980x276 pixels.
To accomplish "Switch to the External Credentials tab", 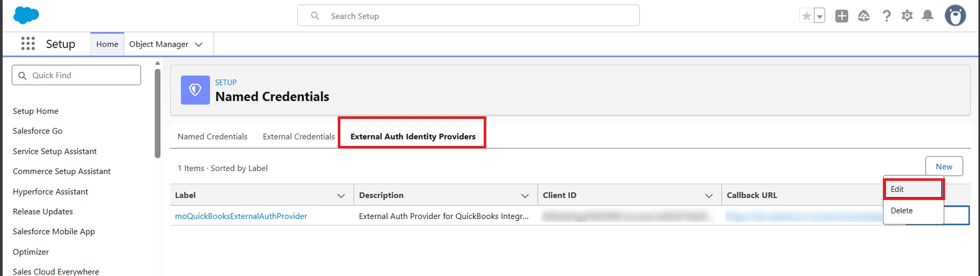I will 299,137.
